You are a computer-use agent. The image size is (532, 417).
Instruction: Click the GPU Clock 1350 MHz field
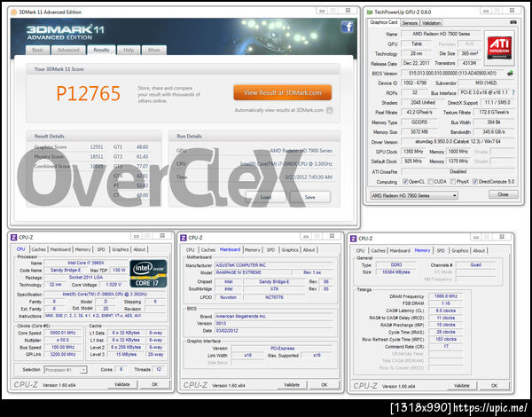tap(413, 152)
